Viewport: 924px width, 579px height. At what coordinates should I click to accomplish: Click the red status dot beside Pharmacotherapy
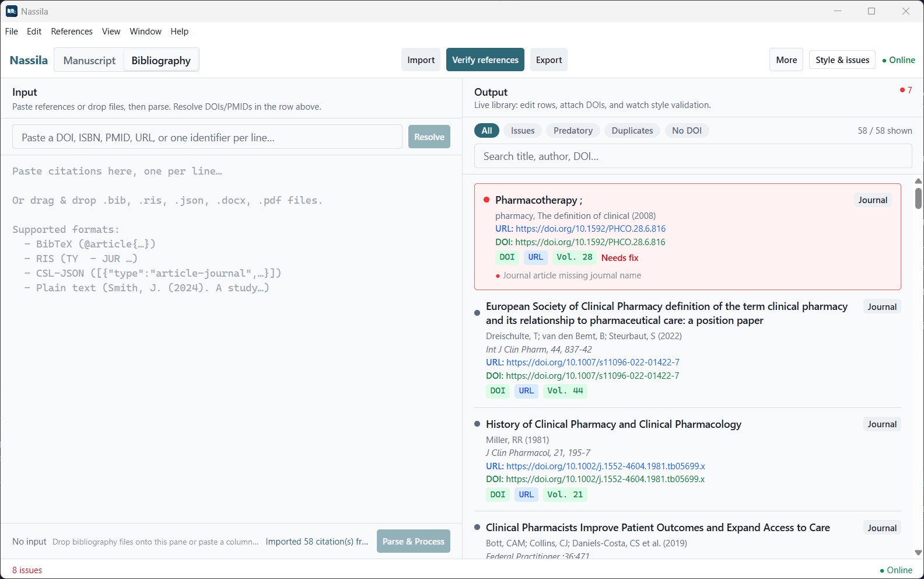tap(487, 200)
